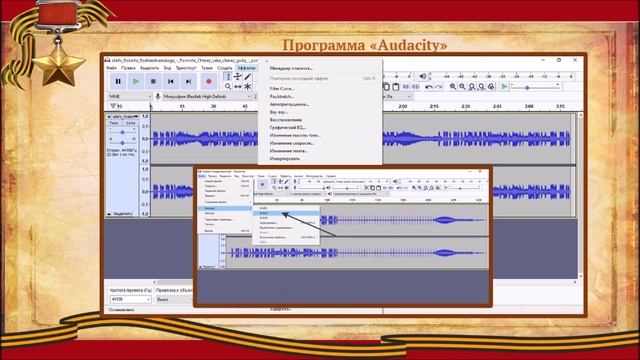Skip to end of the track
The width and height of the screenshot is (640, 360).
tap(189, 82)
